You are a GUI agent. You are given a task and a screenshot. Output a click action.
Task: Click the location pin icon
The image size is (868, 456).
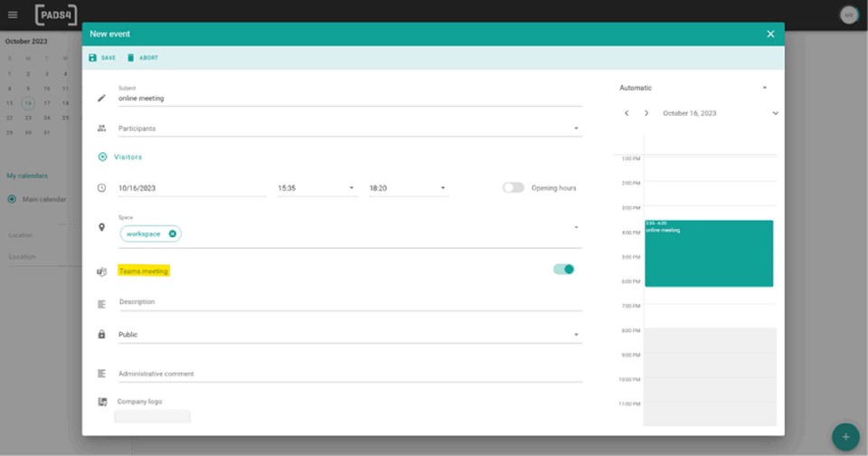click(x=101, y=227)
